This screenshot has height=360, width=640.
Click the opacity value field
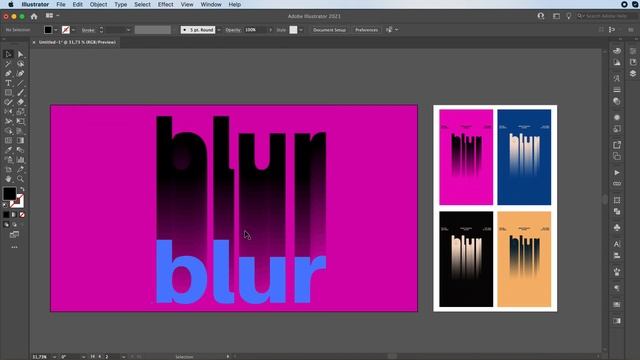[x=255, y=30]
